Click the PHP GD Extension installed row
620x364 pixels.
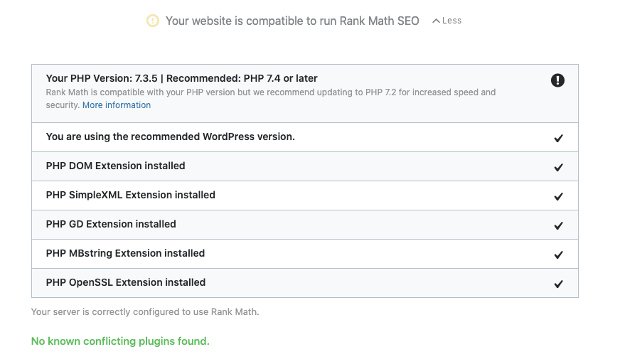[111, 224]
